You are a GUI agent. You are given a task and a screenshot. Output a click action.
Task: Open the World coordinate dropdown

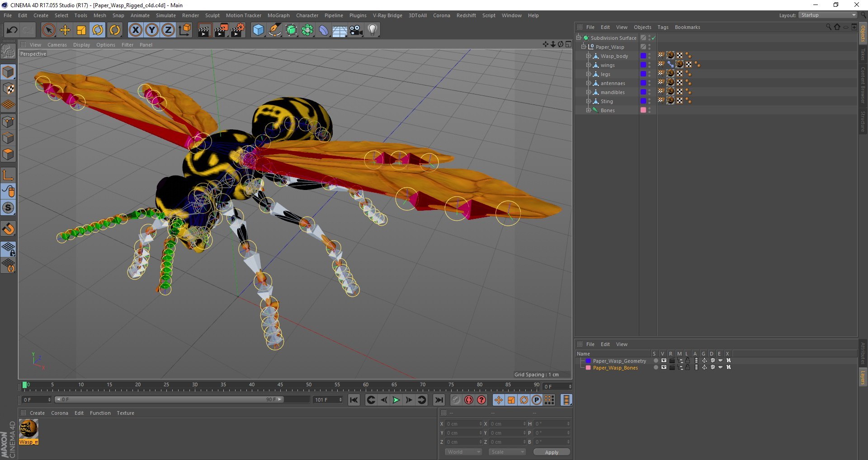[x=463, y=452]
